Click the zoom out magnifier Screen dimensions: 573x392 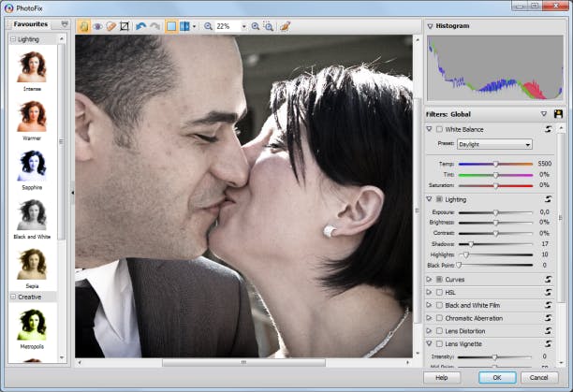pyautogui.click(x=208, y=26)
